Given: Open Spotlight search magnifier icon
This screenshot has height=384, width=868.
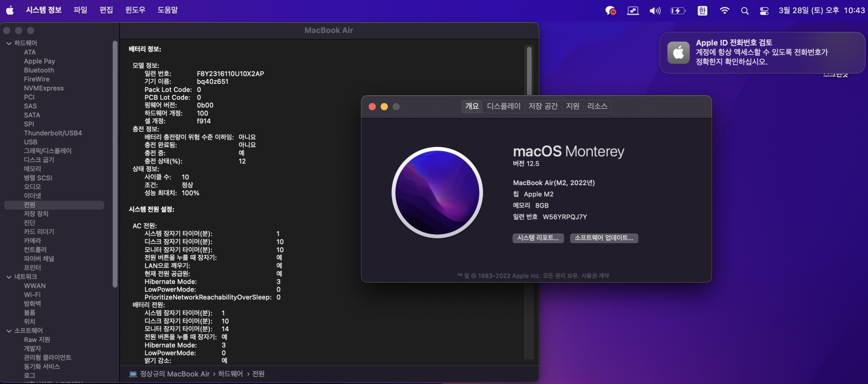Looking at the screenshot, I should click(745, 11).
